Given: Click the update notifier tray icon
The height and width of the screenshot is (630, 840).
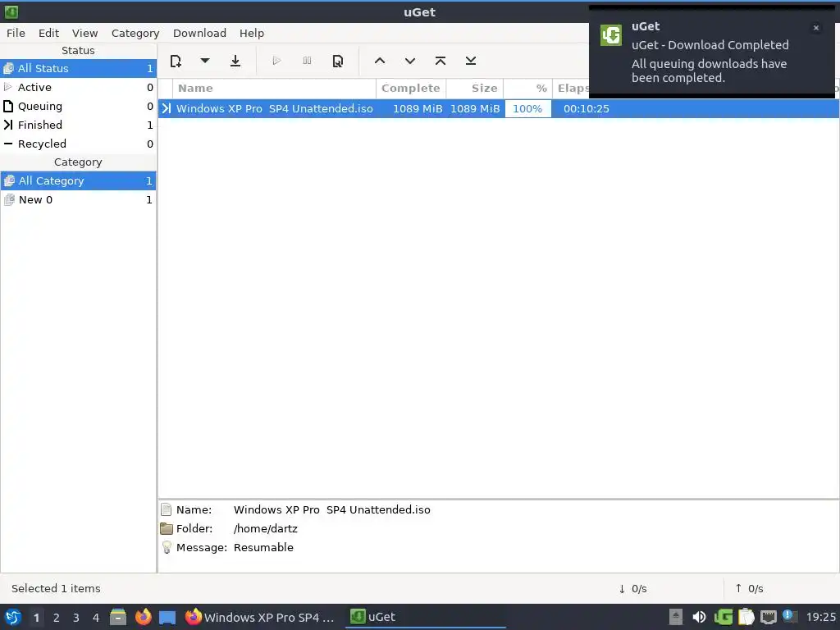Looking at the screenshot, I should coord(790,616).
